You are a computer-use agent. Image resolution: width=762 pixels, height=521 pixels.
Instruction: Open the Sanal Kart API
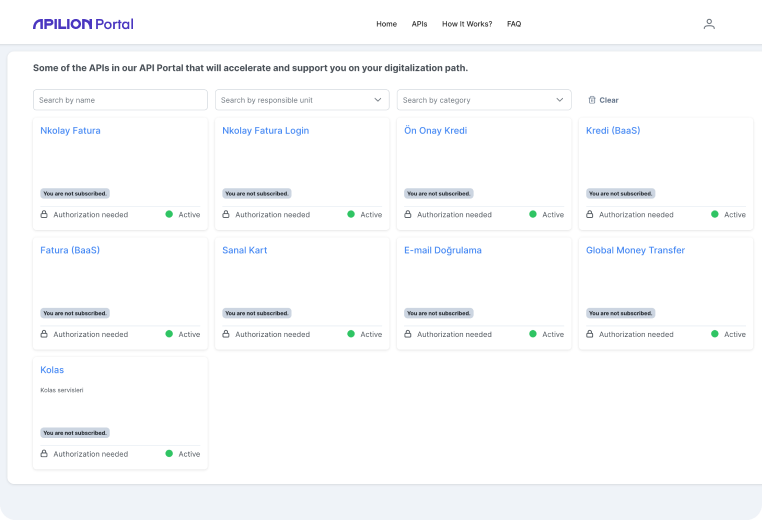[244, 250]
